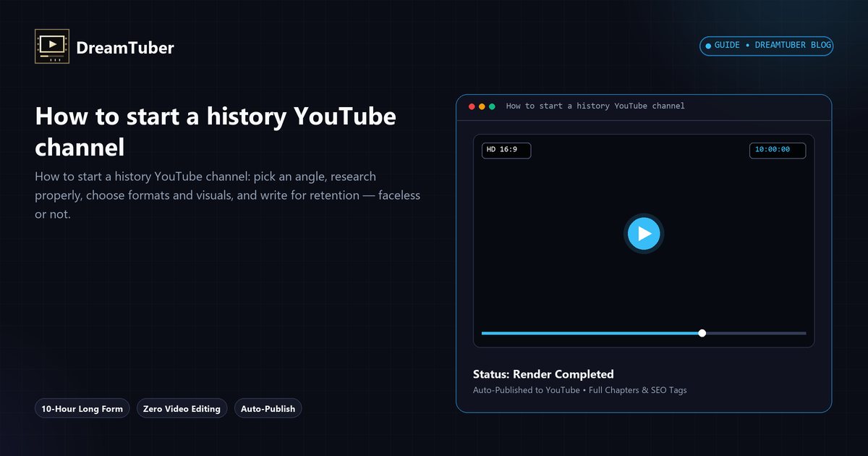Click the DreamTuber logo icon
Screen dimensions: 868x456
pyautogui.click(x=52, y=47)
